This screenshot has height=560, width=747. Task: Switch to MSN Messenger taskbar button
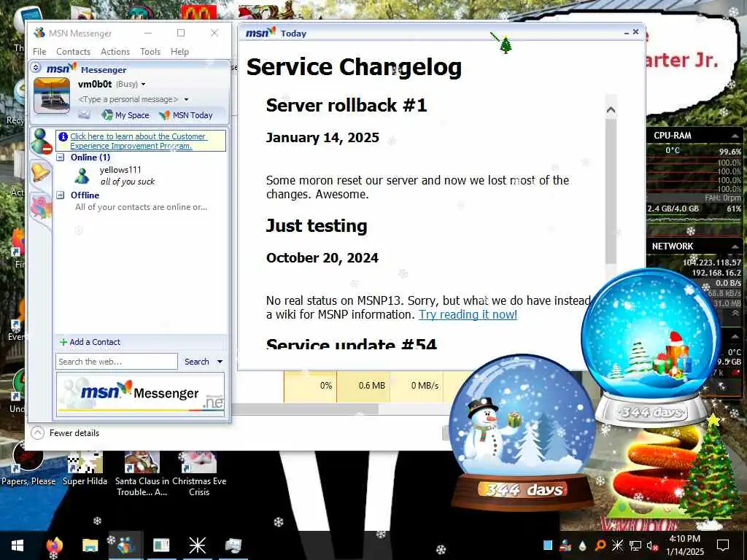pyautogui.click(x=125, y=545)
